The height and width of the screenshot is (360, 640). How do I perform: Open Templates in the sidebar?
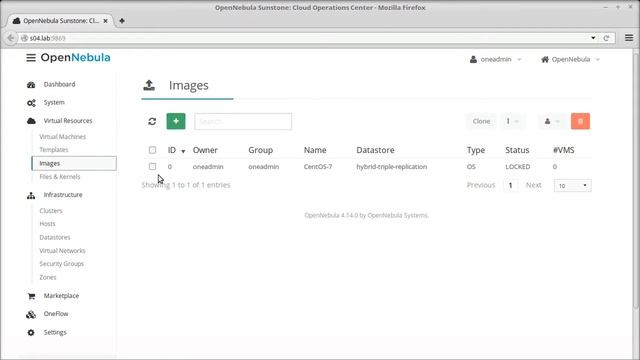(54, 150)
